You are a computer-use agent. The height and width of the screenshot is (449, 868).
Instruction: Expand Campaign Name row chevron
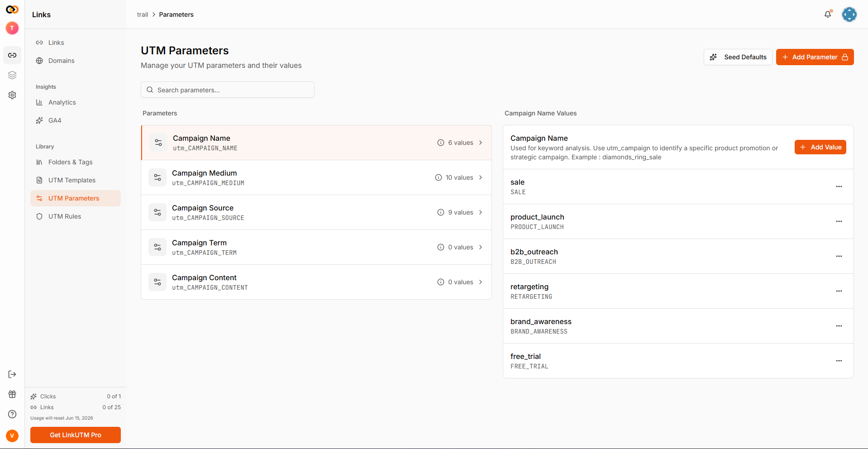(481, 143)
